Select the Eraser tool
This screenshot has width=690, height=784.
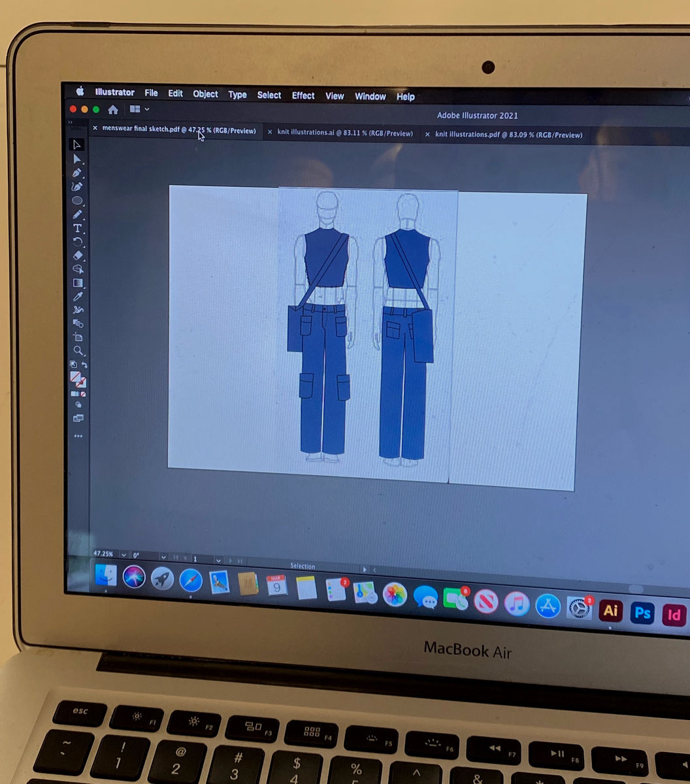tap(77, 255)
